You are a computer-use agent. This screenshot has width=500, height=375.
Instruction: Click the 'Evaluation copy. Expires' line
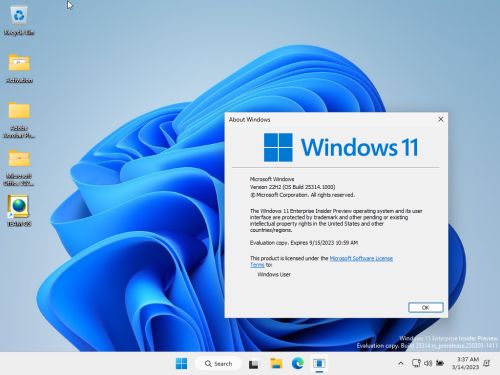(x=304, y=243)
